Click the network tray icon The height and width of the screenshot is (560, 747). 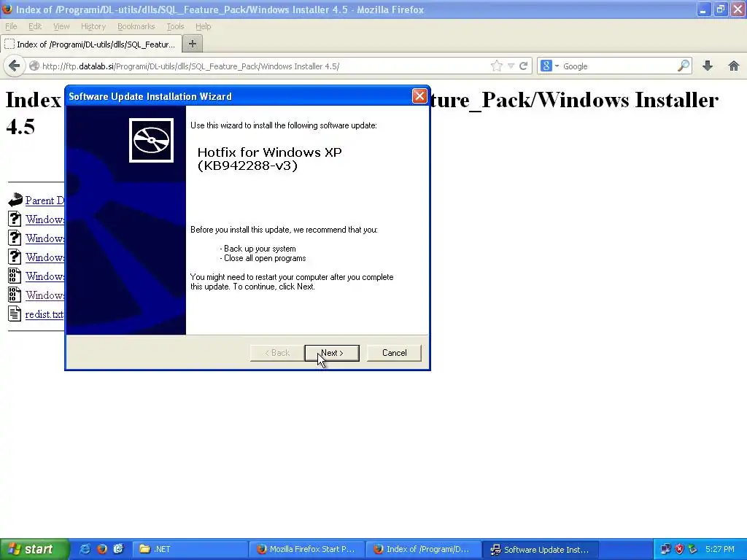pyautogui.click(x=665, y=549)
